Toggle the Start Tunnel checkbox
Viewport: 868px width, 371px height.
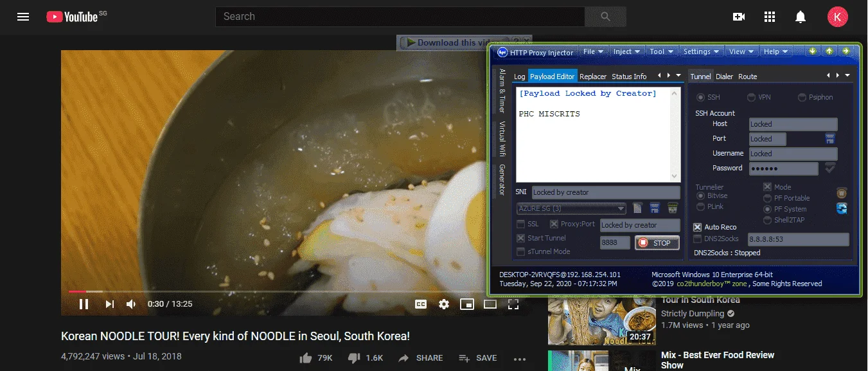click(521, 238)
